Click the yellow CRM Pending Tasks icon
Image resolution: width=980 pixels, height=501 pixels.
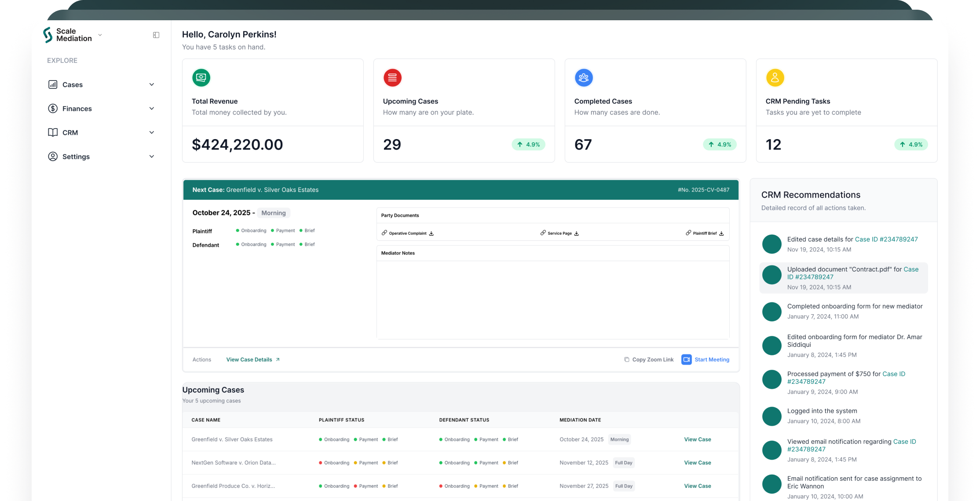[775, 78]
